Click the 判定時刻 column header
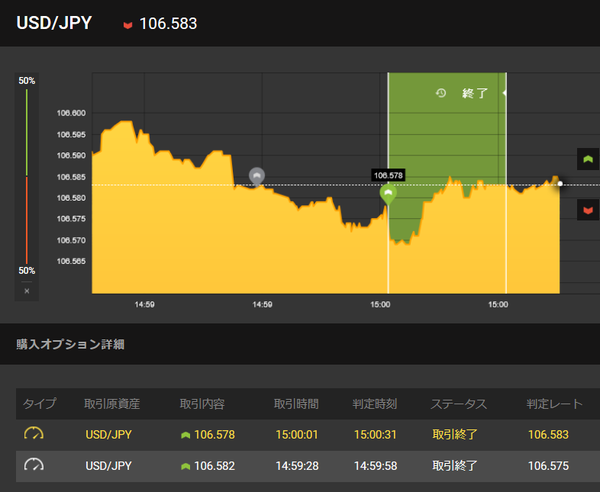The width and height of the screenshot is (600, 492). 375,404
